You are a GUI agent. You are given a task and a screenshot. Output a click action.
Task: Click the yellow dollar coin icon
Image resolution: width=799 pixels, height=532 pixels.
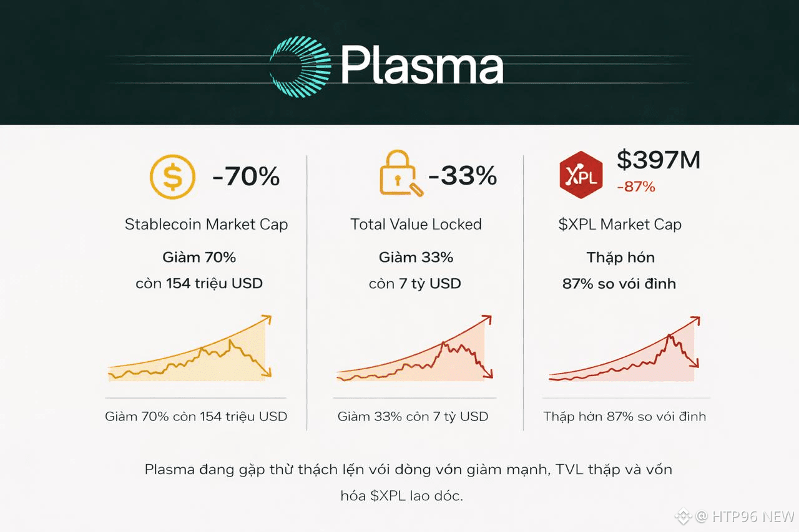coord(172,177)
